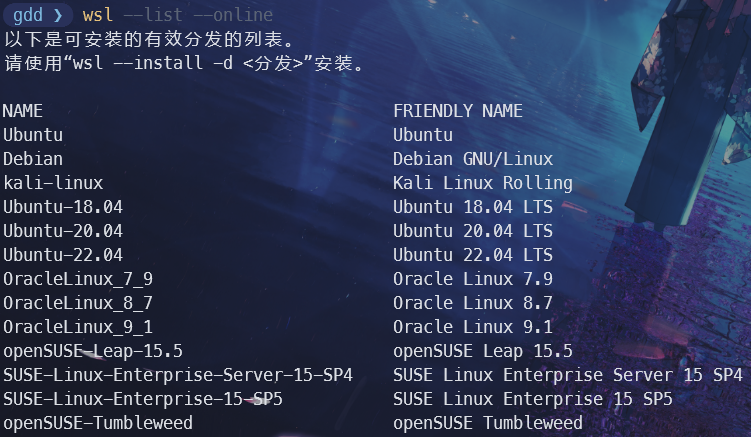Click the openSUSE-Tumbleweed entry name
The height and width of the screenshot is (437, 751).
98,423
